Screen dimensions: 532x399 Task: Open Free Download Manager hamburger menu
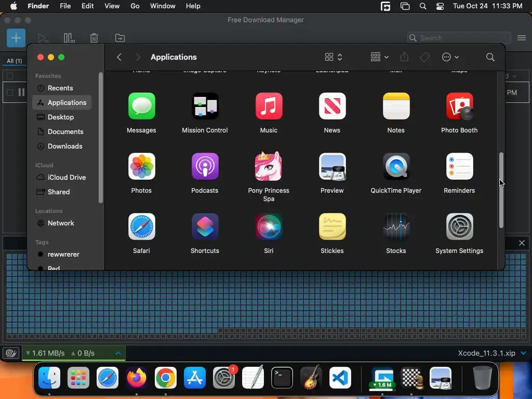[522, 38]
